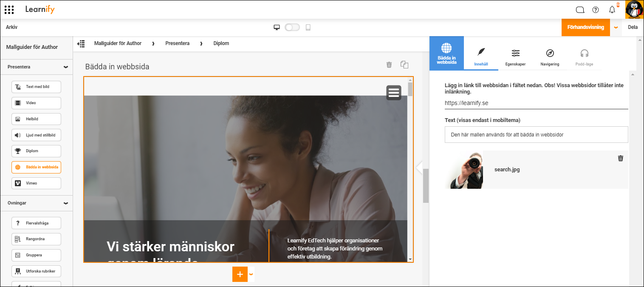The width and height of the screenshot is (644, 287).
Task: Select the Vimeo template
Action: tap(36, 183)
